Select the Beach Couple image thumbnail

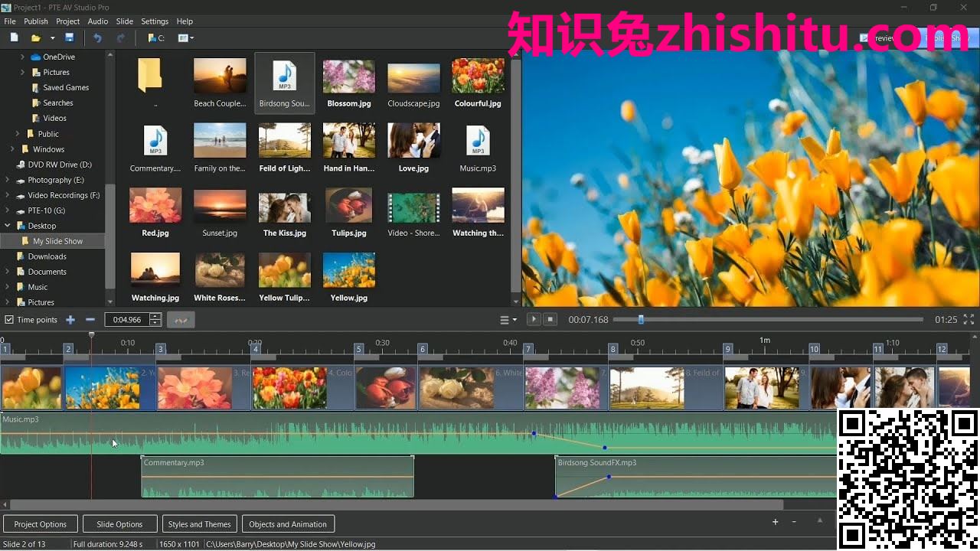(x=220, y=76)
